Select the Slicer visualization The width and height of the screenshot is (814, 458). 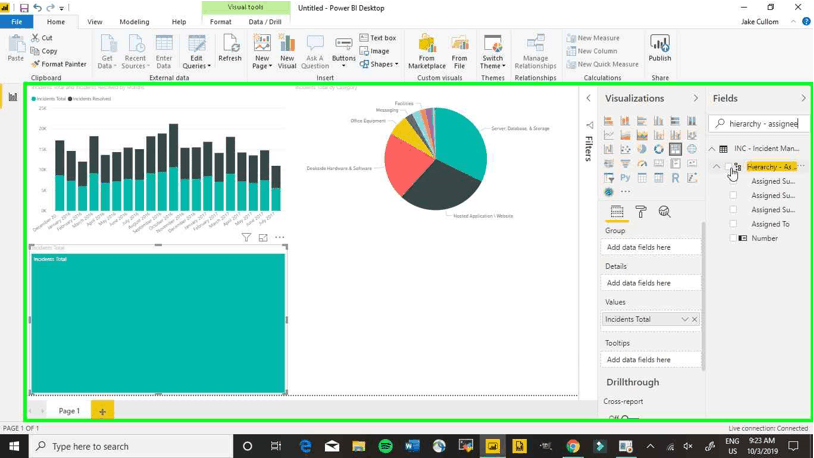coord(608,178)
